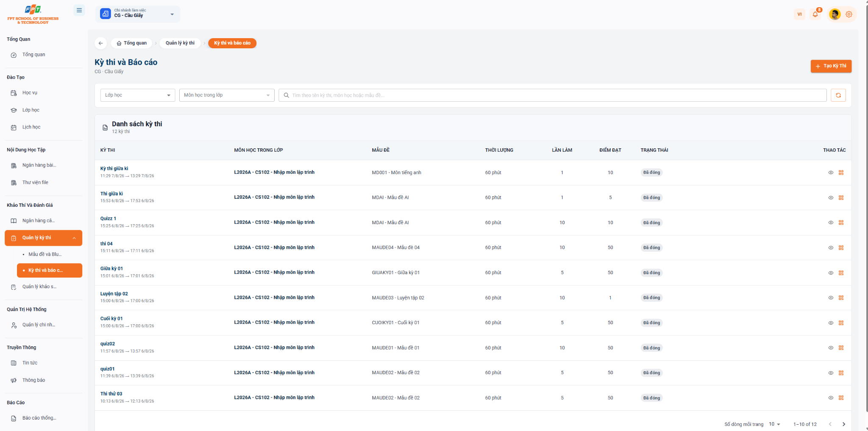This screenshot has width=868, height=431.
Task: Open Quản lý khảo s... sidebar item
Action: (x=44, y=287)
